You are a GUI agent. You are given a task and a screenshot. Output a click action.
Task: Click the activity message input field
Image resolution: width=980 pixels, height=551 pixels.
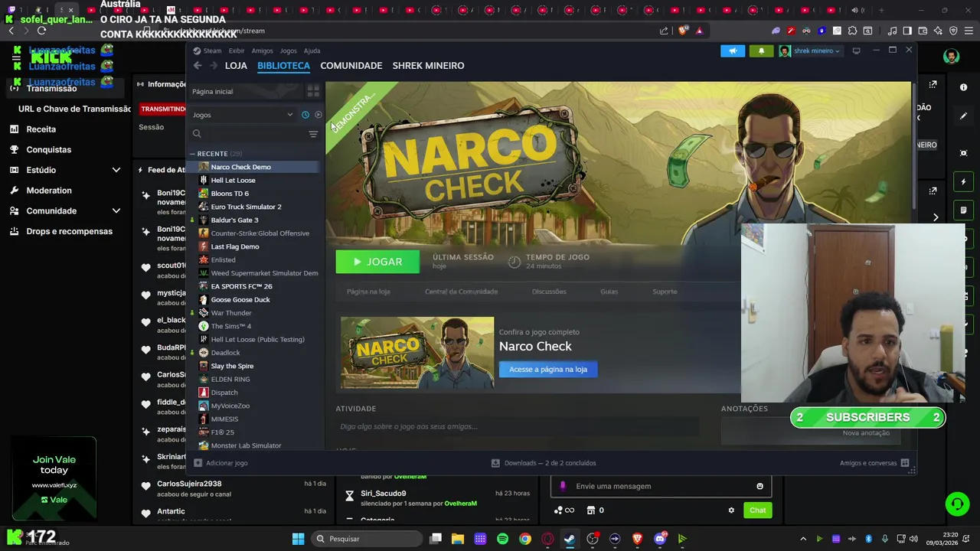click(517, 426)
